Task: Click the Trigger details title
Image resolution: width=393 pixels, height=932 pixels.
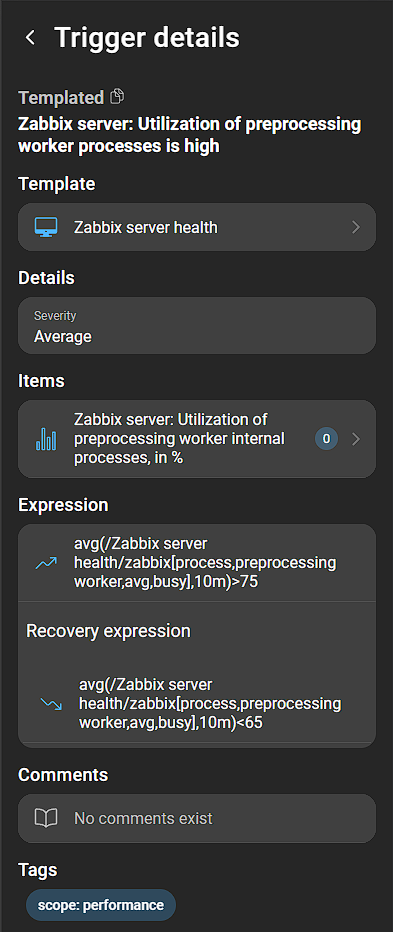Action: coord(147,37)
